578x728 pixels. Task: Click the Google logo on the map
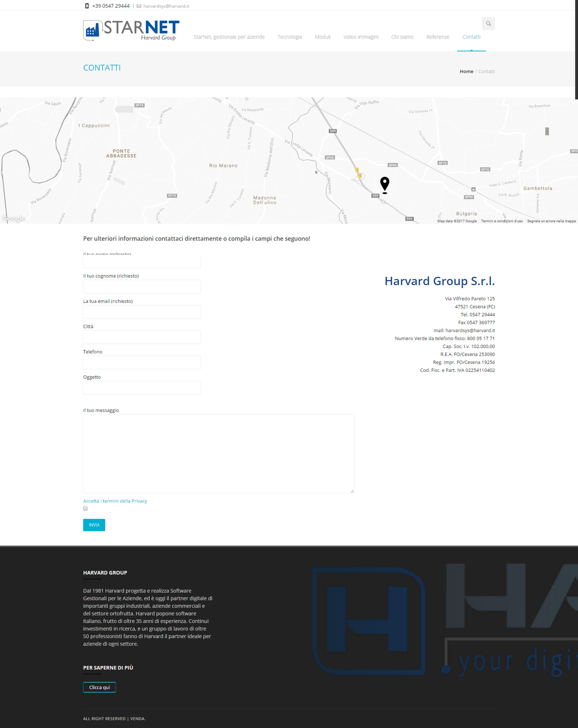[x=14, y=219]
